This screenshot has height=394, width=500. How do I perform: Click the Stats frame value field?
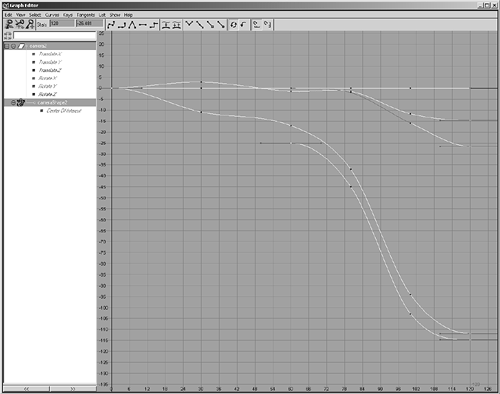(62, 23)
